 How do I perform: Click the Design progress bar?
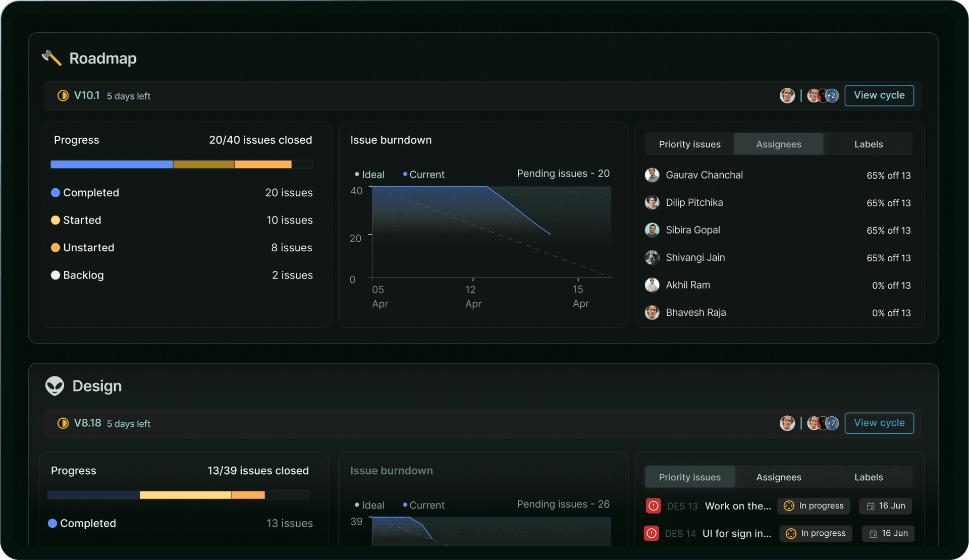point(179,495)
